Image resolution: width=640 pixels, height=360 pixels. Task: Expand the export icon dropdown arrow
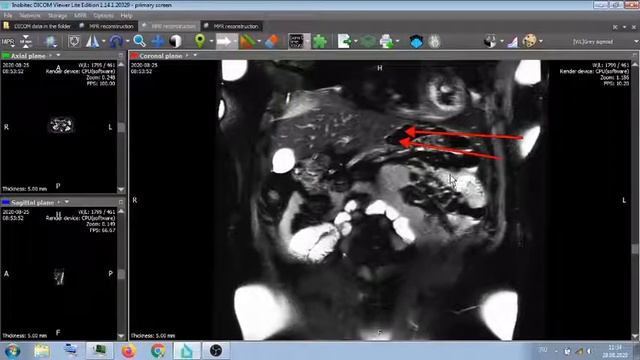pyautogui.click(x=356, y=42)
